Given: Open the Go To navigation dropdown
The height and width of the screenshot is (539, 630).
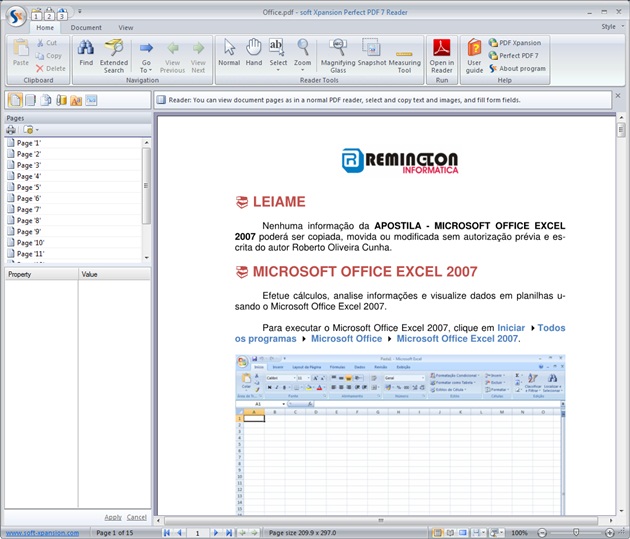Looking at the screenshot, I should [146, 56].
